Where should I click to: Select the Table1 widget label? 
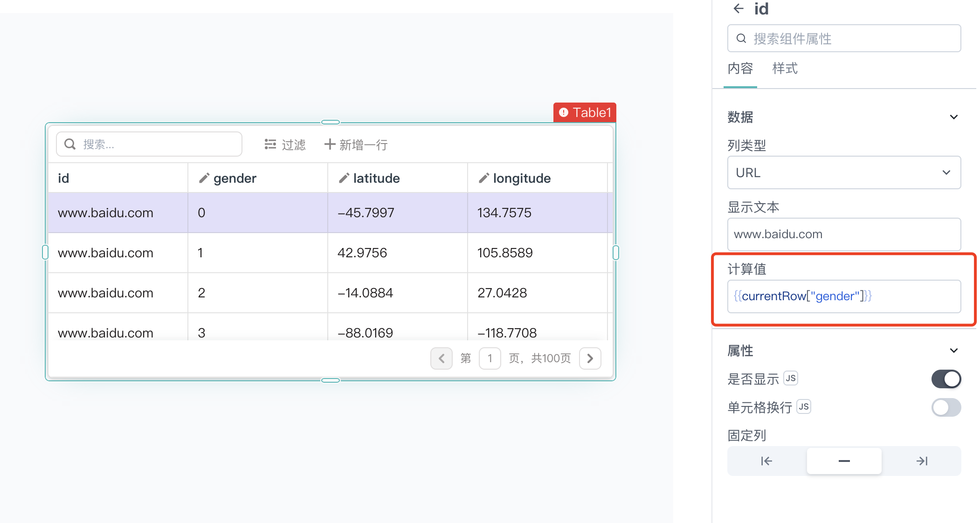pos(585,112)
